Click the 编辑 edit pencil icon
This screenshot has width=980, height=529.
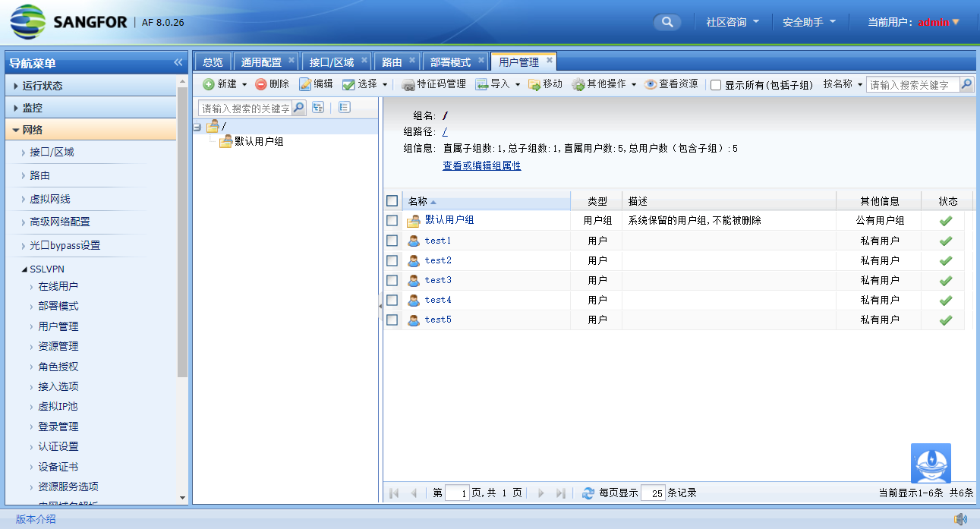pyautogui.click(x=305, y=84)
